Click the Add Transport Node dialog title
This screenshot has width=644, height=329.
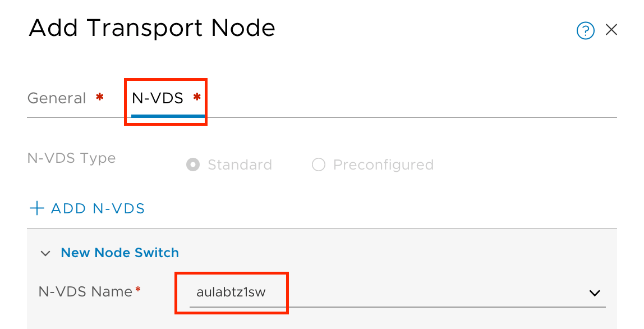pos(152,28)
